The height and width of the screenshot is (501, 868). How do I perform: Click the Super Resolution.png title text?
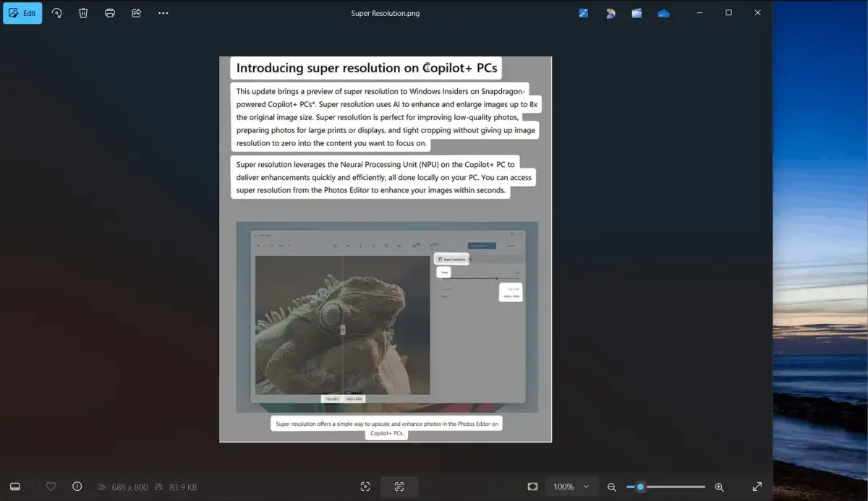pos(386,13)
